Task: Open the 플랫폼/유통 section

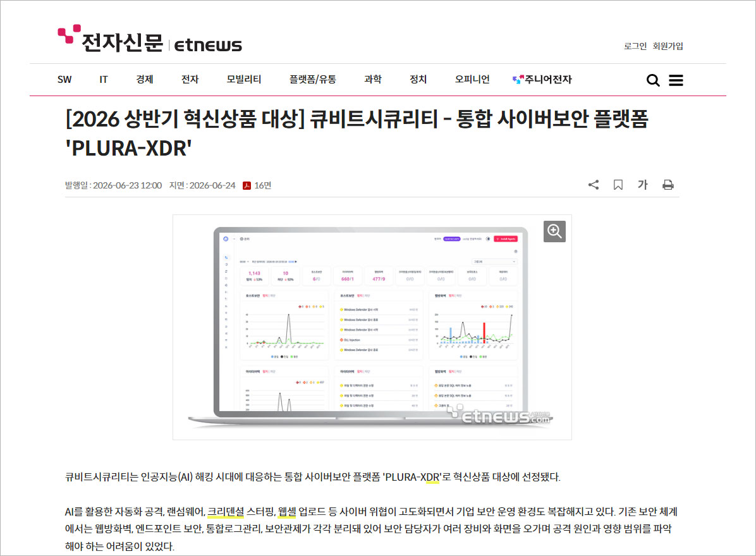Action: pos(312,80)
